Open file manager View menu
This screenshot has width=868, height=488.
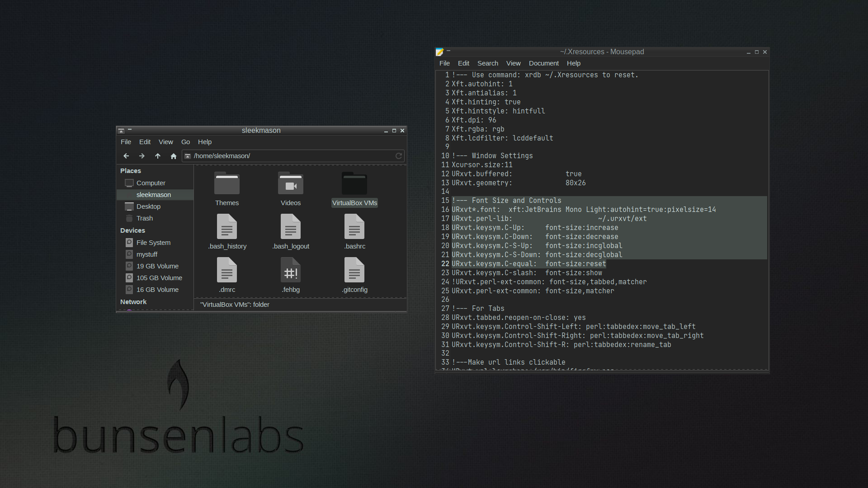(165, 142)
